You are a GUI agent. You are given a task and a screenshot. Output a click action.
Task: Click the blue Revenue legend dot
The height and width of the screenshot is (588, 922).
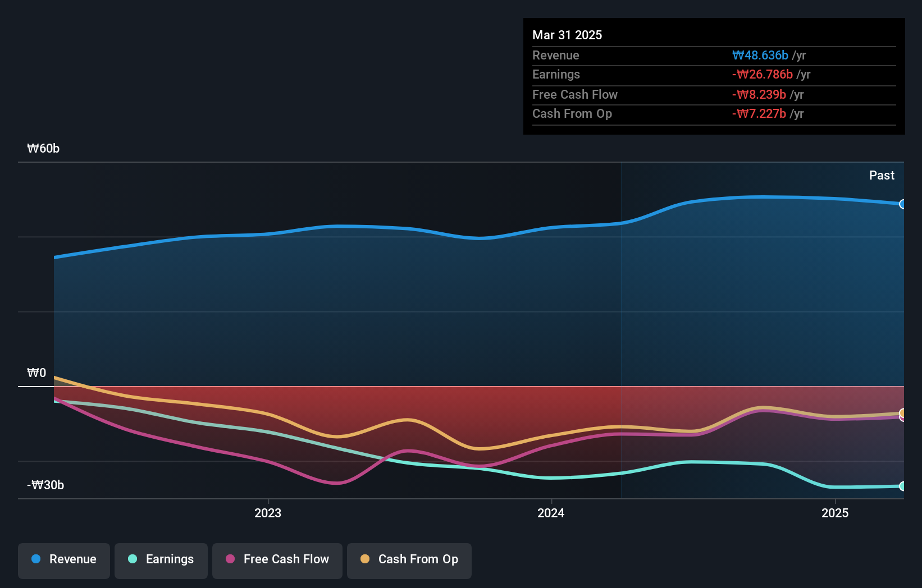click(36, 559)
